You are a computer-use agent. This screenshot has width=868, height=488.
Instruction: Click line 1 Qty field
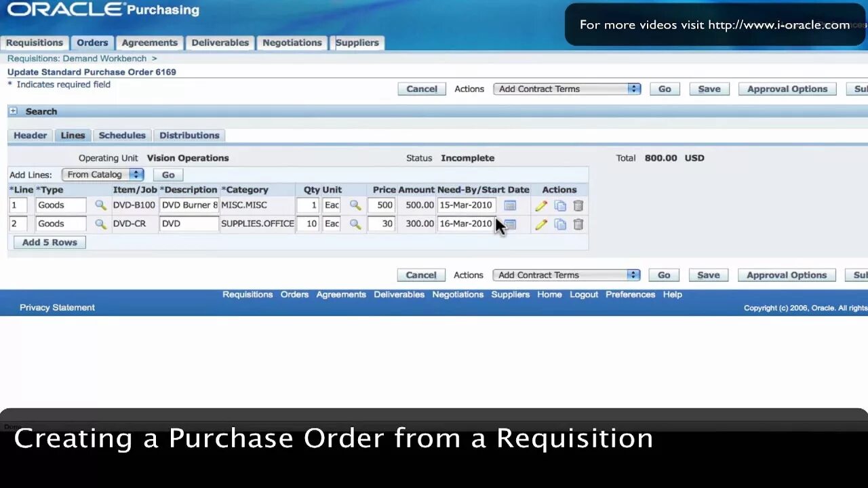[x=308, y=205]
